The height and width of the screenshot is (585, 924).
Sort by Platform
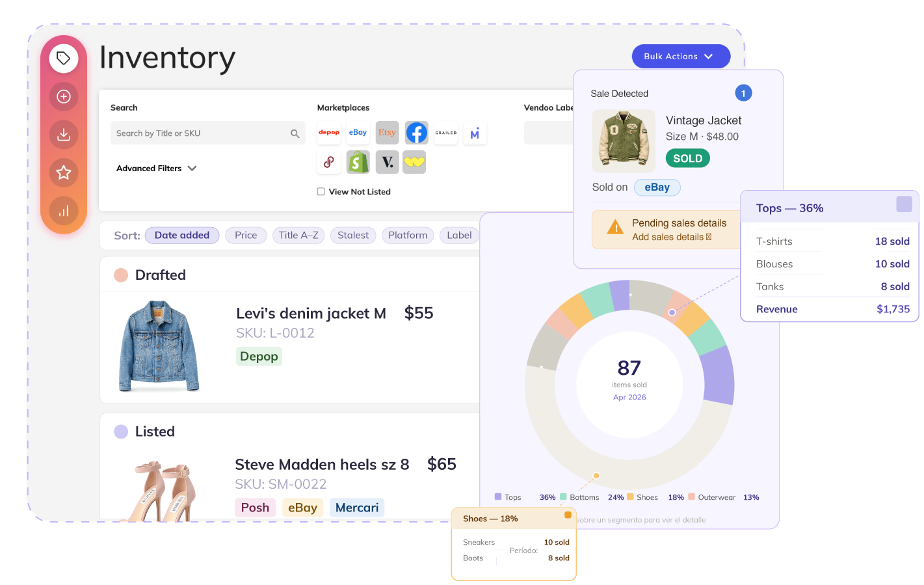(x=408, y=235)
